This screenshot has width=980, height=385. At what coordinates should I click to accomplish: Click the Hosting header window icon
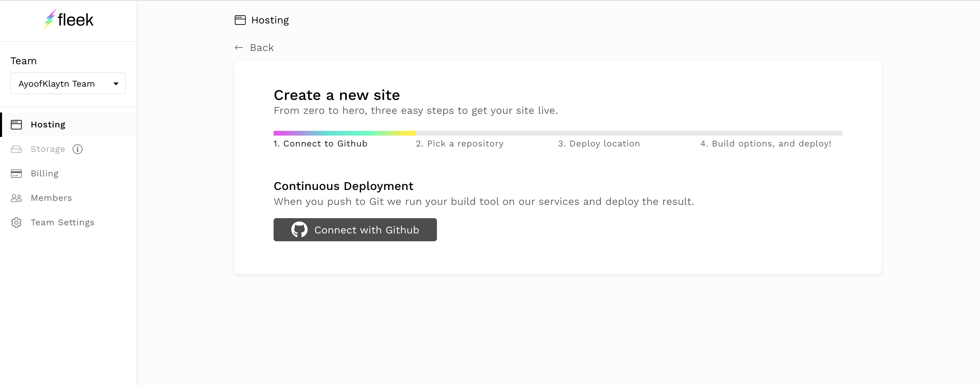click(240, 20)
